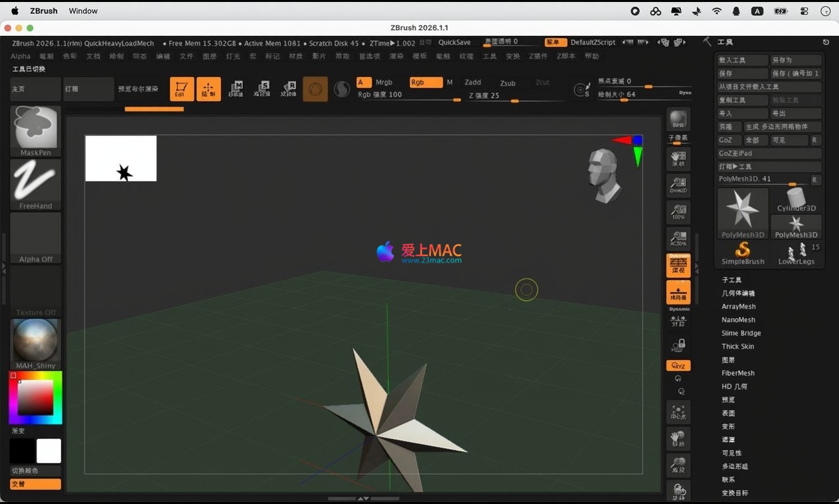This screenshot has width=839, height=504.
Task: Click the BPR render icon
Action: 678,119
